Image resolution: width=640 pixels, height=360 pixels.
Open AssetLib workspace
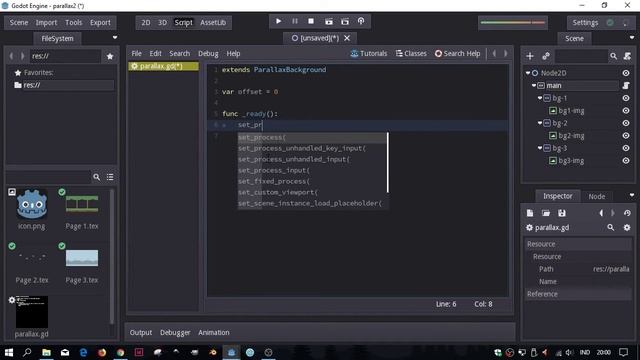click(x=213, y=22)
